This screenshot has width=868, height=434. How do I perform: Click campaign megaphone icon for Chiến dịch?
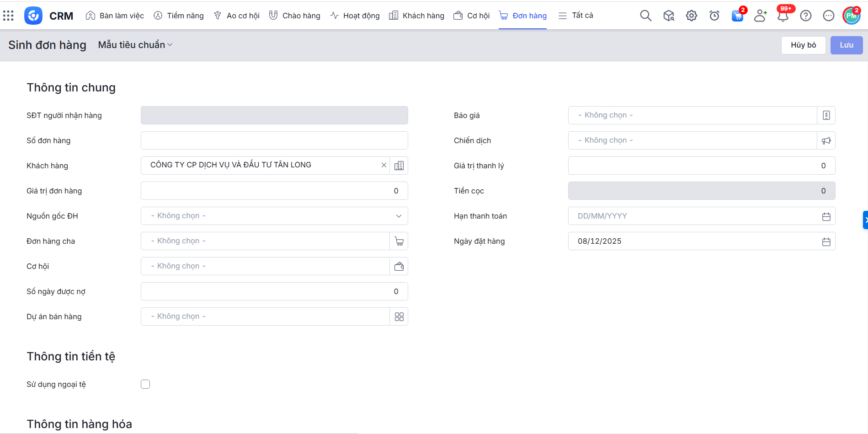(826, 140)
